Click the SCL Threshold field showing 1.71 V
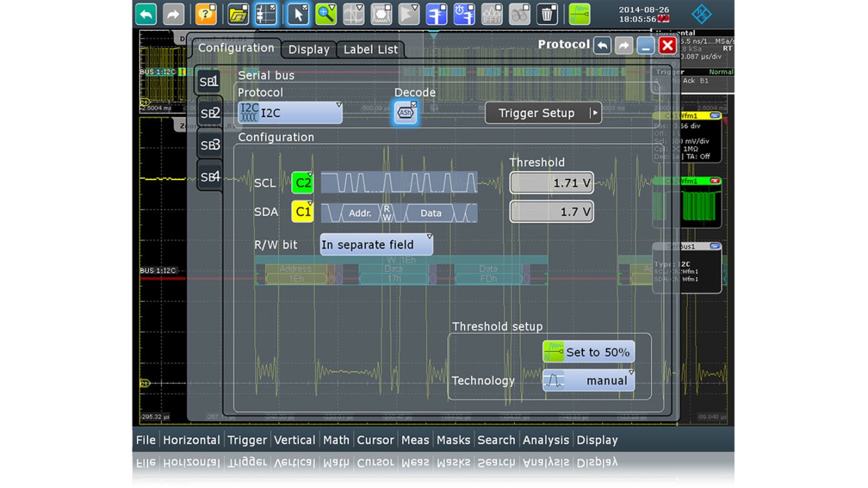The height and width of the screenshot is (488, 868). (552, 182)
